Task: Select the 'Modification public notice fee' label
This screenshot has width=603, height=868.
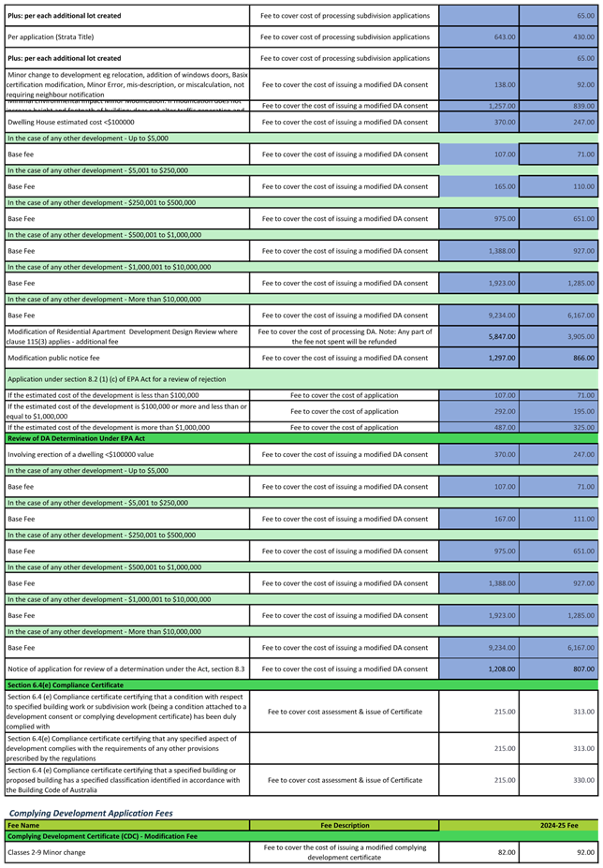Action: pos(53,359)
